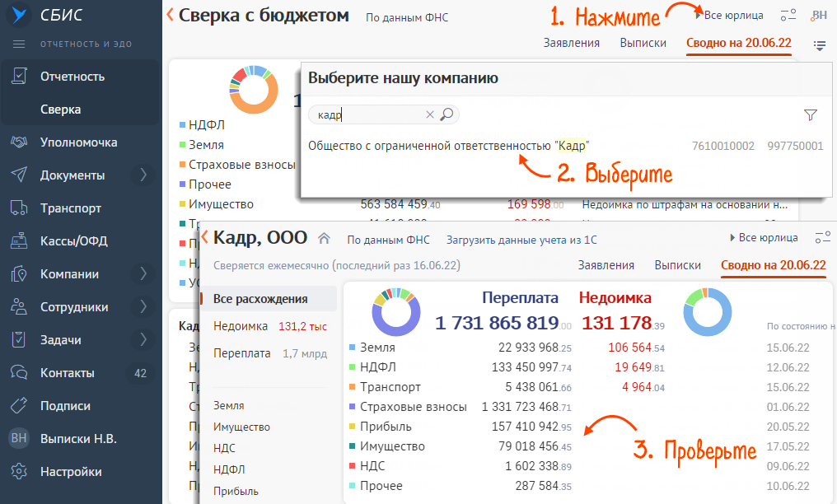
Task: Open the filter funnel in the company picker
Action: (810, 115)
